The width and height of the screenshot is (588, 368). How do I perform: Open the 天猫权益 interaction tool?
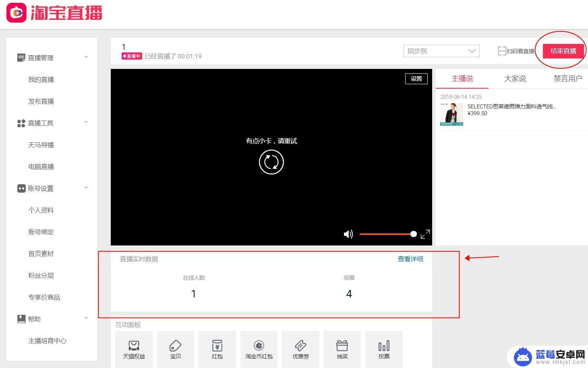click(134, 349)
